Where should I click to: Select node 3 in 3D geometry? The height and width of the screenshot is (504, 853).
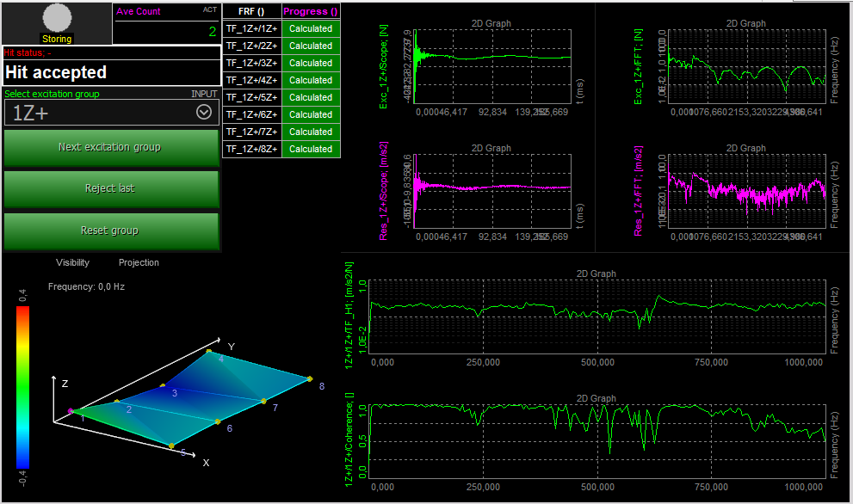pos(163,386)
